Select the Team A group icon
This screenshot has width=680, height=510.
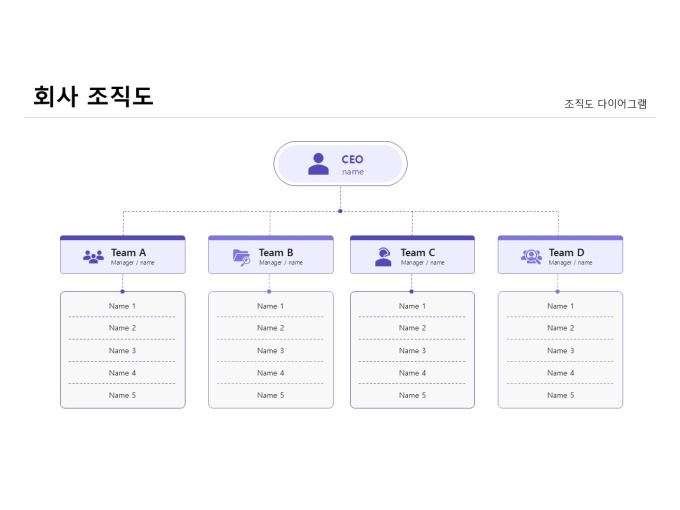[93, 257]
